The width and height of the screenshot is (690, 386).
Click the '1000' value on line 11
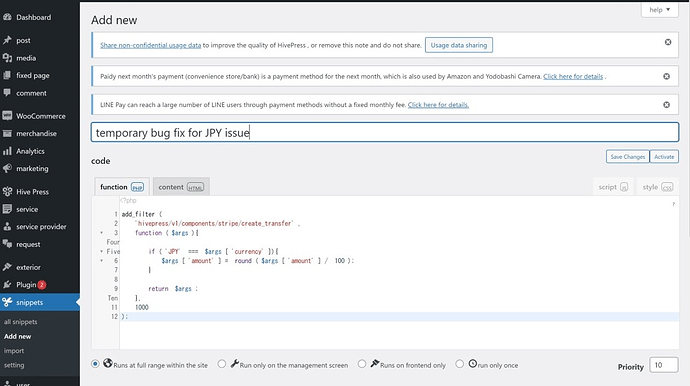tap(142, 307)
